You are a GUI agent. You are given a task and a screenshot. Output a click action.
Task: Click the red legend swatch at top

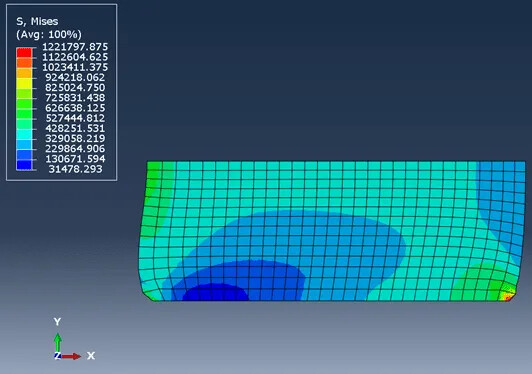24,52
